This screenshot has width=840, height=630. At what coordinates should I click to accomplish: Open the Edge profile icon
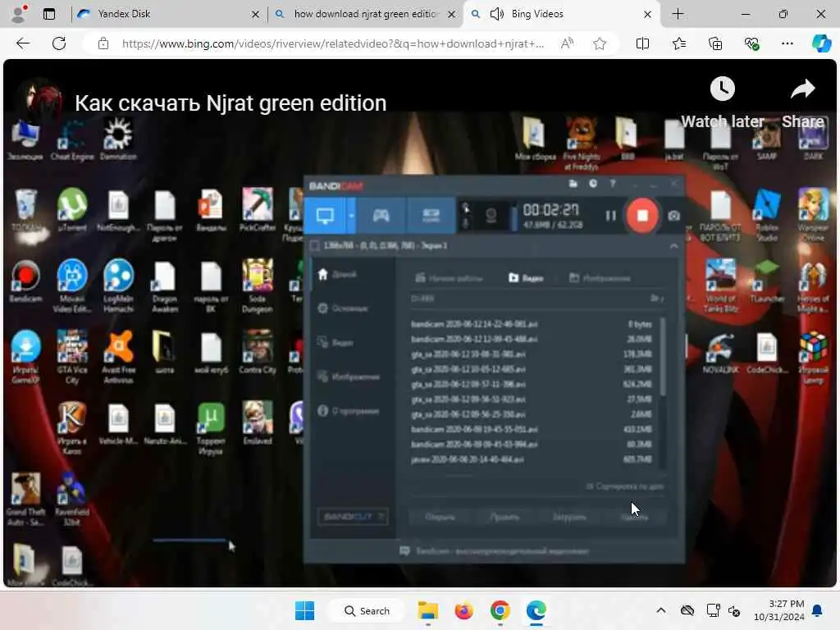point(19,14)
